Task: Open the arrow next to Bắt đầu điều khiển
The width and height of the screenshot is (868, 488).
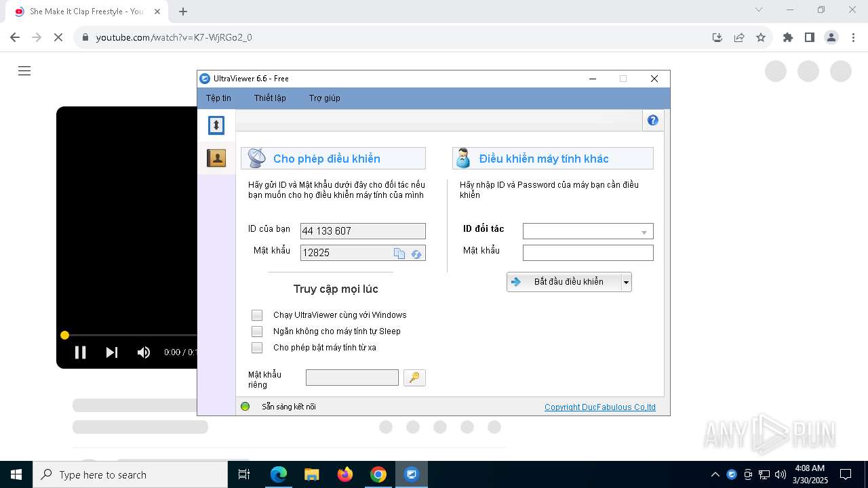Action: tap(627, 282)
